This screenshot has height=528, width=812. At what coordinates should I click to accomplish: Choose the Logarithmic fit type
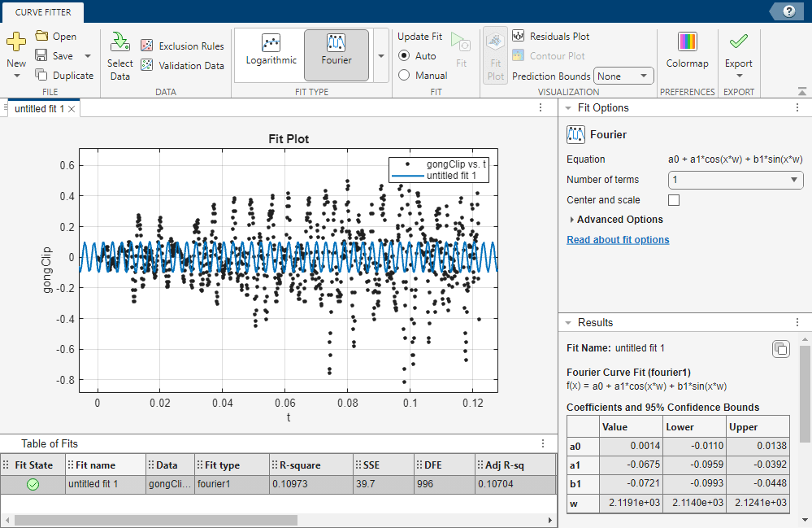(270, 50)
